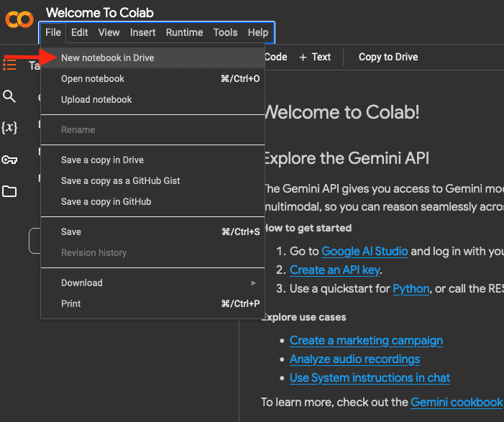
Task: Choose Save a copy in Drive
Action: click(x=102, y=160)
